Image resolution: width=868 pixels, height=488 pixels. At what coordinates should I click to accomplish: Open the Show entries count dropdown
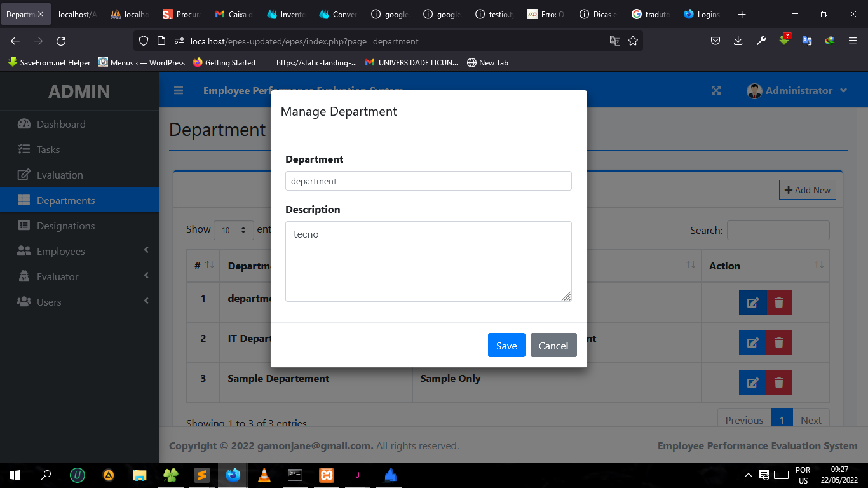pyautogui.click(x=234, y=230)
